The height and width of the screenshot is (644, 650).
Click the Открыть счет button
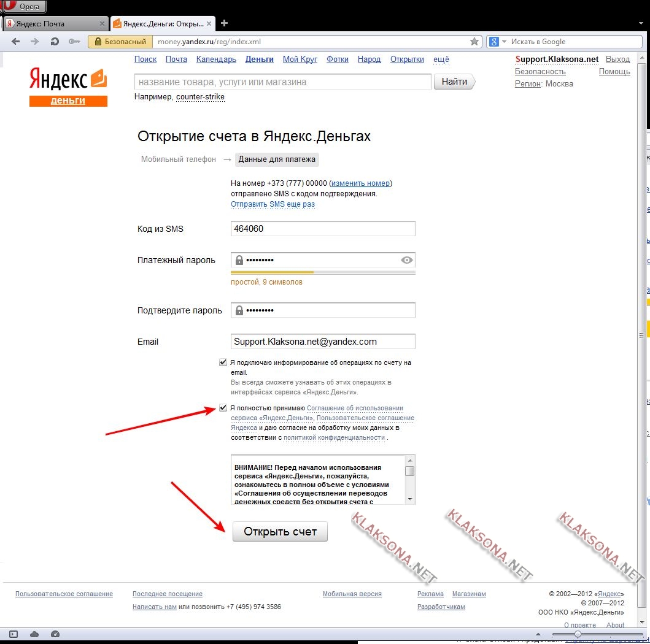coord(281,531)
